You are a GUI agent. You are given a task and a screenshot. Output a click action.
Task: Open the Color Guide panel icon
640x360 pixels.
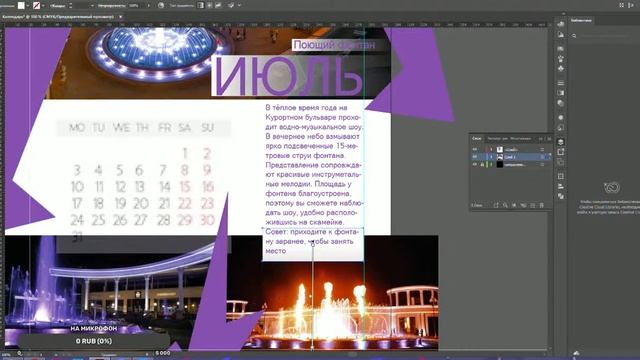coord(561,35)
